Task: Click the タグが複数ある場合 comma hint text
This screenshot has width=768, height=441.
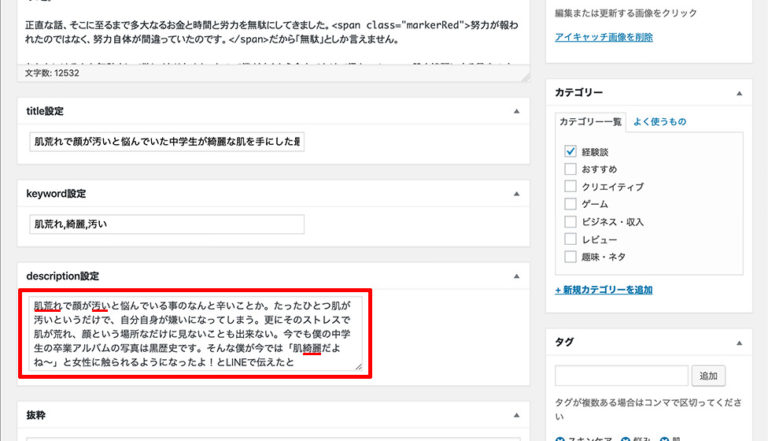Action: point(648,409)
